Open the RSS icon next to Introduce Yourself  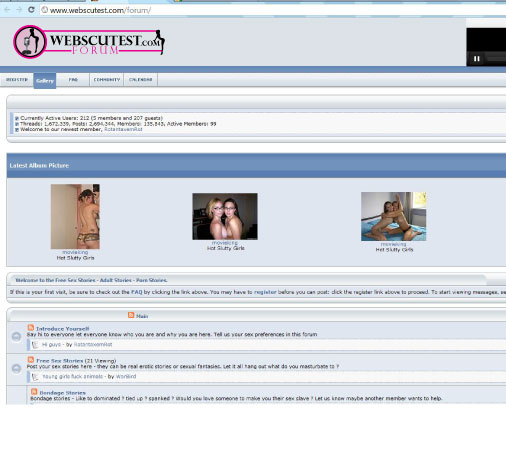(x=31, y=327)
